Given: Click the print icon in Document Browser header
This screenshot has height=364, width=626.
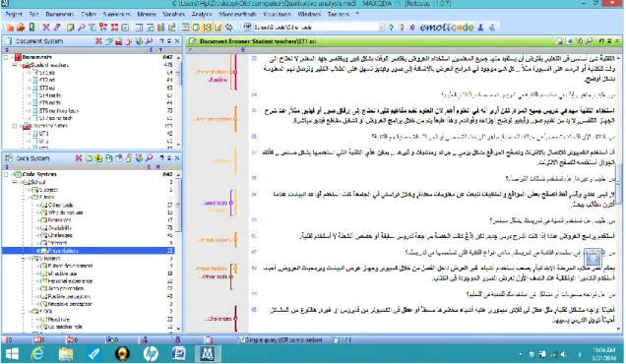Looking at the screenshot, I should pyautogui.click(x=559, y=40).
